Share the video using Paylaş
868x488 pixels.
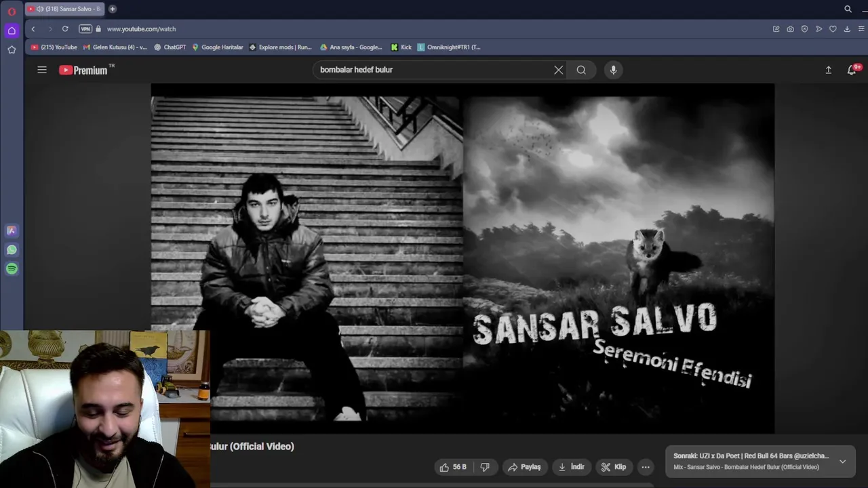pos(524,467)
